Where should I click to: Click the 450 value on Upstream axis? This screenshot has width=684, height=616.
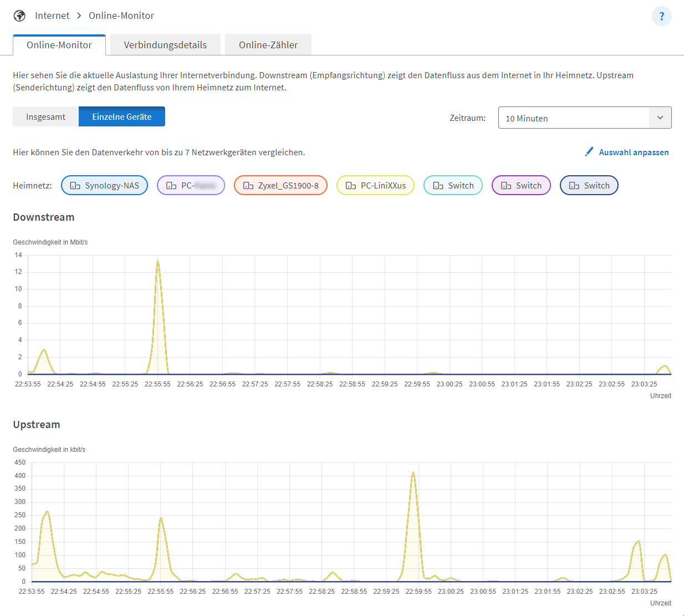point(20,462)
